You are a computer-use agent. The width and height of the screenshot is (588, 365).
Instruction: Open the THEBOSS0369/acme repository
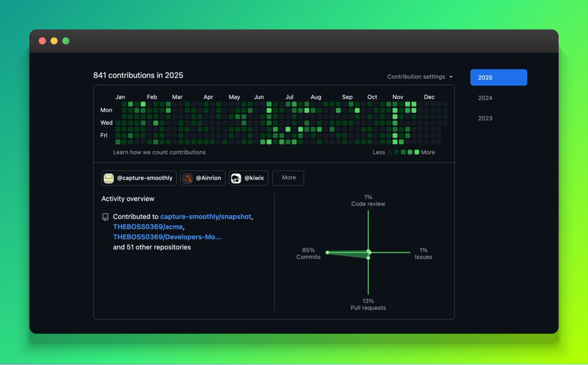[x=148, y=227]
